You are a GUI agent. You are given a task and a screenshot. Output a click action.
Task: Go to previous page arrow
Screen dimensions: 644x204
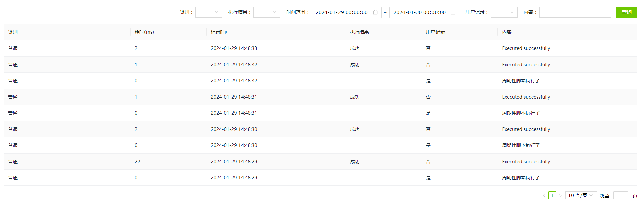(544, 196)
